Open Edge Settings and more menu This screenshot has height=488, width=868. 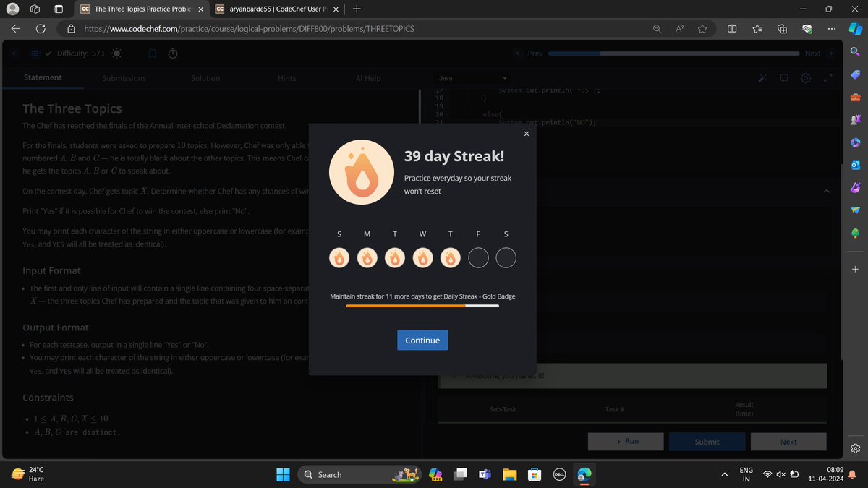[832, 29]
